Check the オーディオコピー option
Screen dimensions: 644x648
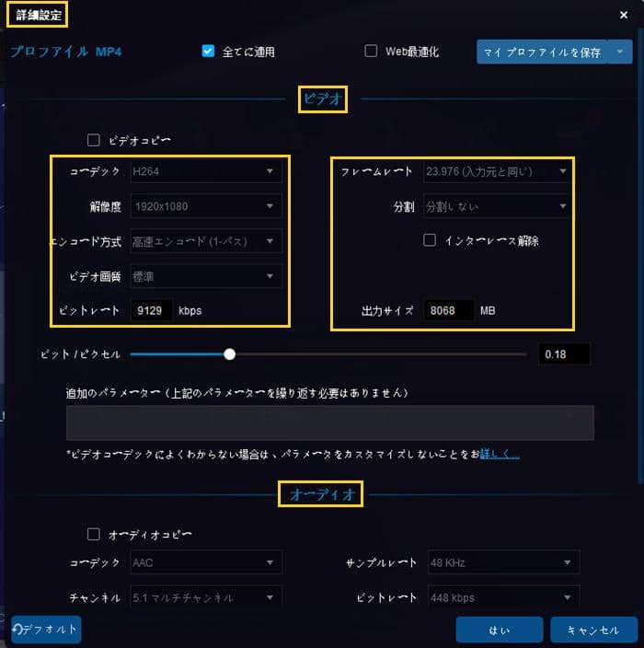[x=93, y=535]
